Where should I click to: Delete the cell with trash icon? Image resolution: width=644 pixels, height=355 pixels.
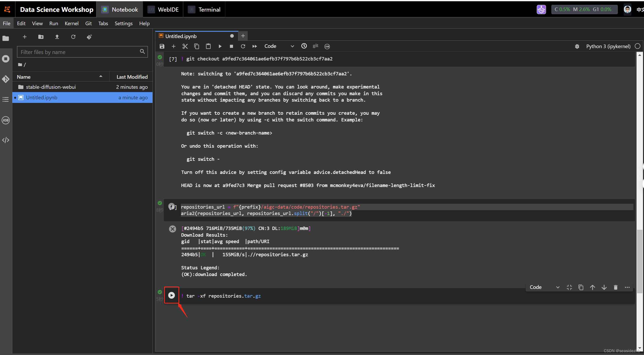pos(616,287)
